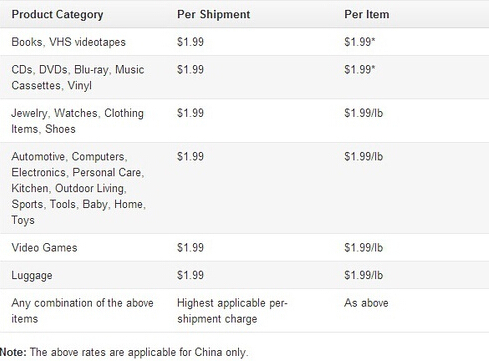
Task: Click CDs row per-item price with asterisk
Action: click(360, 70)
